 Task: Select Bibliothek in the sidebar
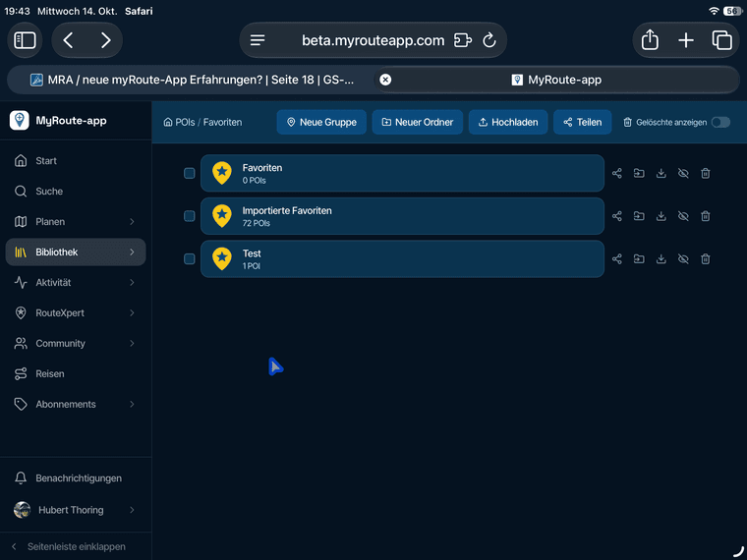coord(76,252)
